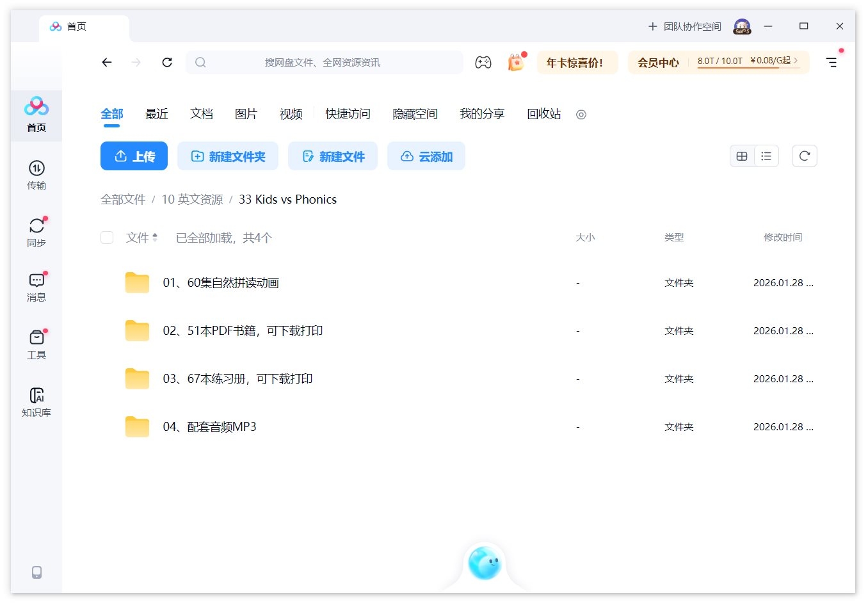
Task: Open the 传输 transfer panel in sidebar
Action: [x=36, y=173]
